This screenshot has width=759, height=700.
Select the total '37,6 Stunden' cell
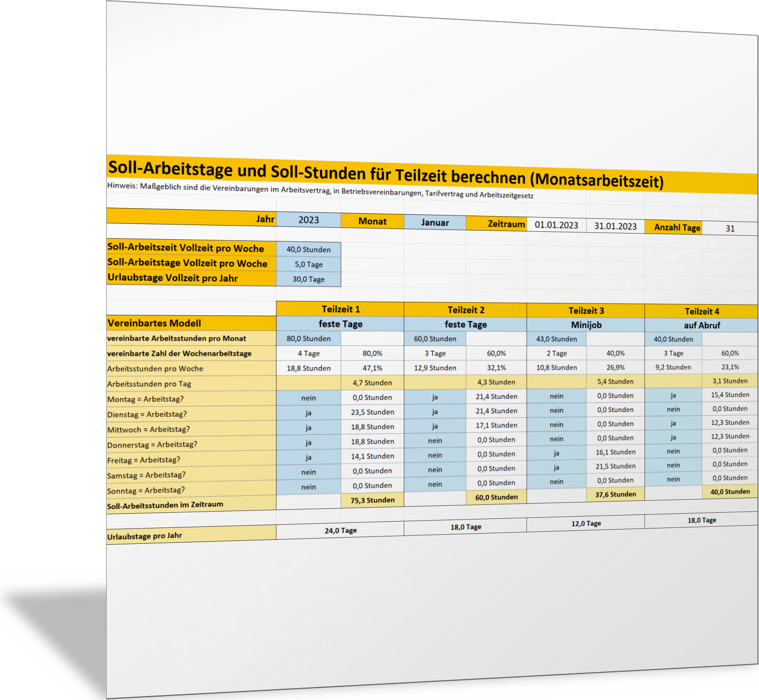pos(615,494)
